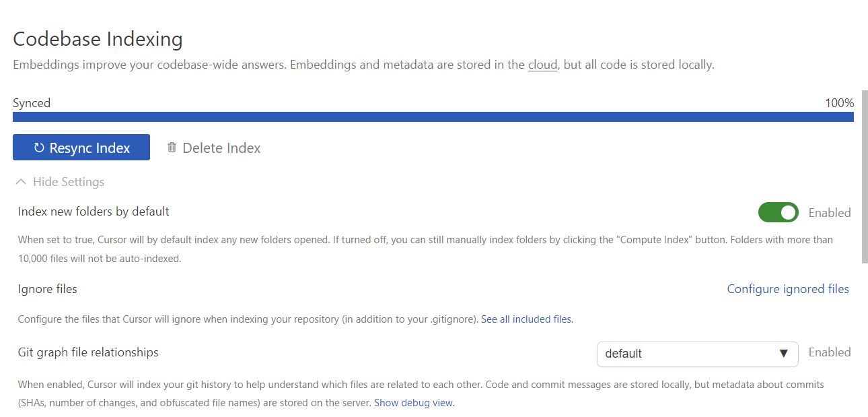Click the trash can icon for Delete Index
Screen dimensions: 868x417
tap(172, 147)
